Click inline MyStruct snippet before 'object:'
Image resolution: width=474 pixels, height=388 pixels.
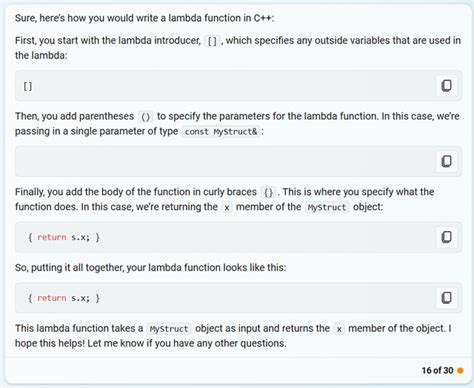327,207
